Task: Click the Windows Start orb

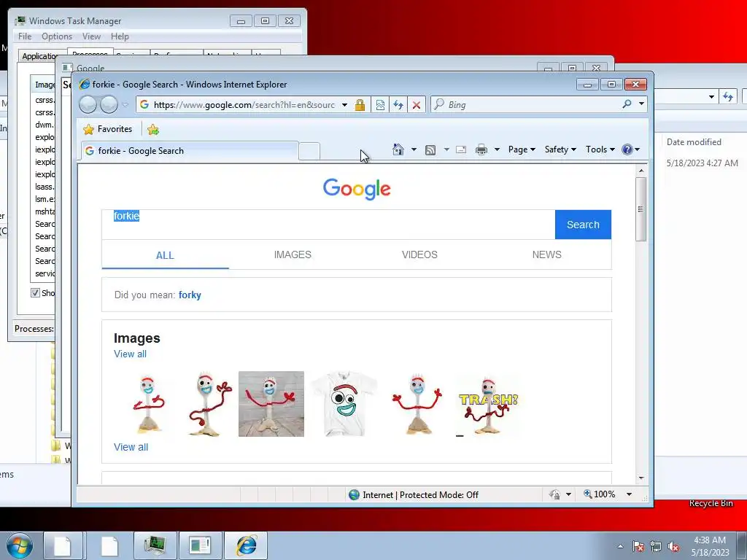Action: 20,545
